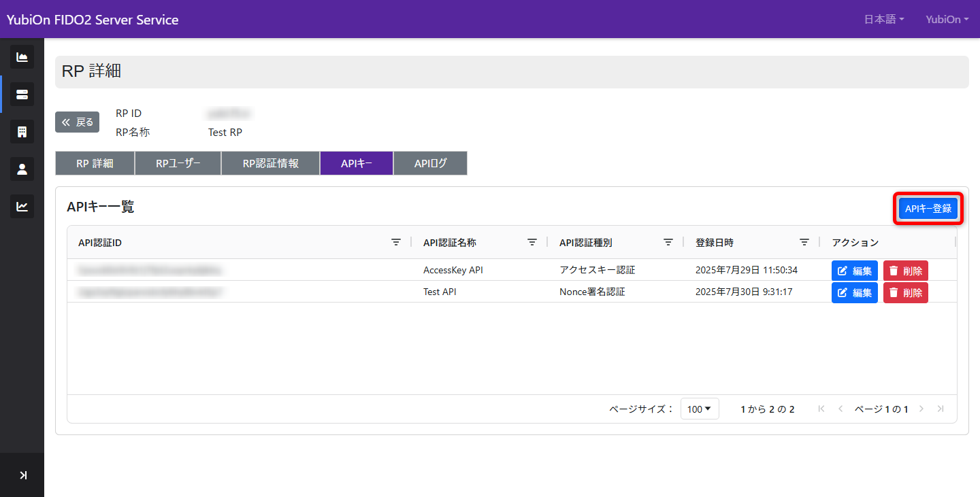Image resolution: width=980 pixels, height=497 pixels.
Task: Open filter menu for API認証種別 column
Action: coord(668,242)
